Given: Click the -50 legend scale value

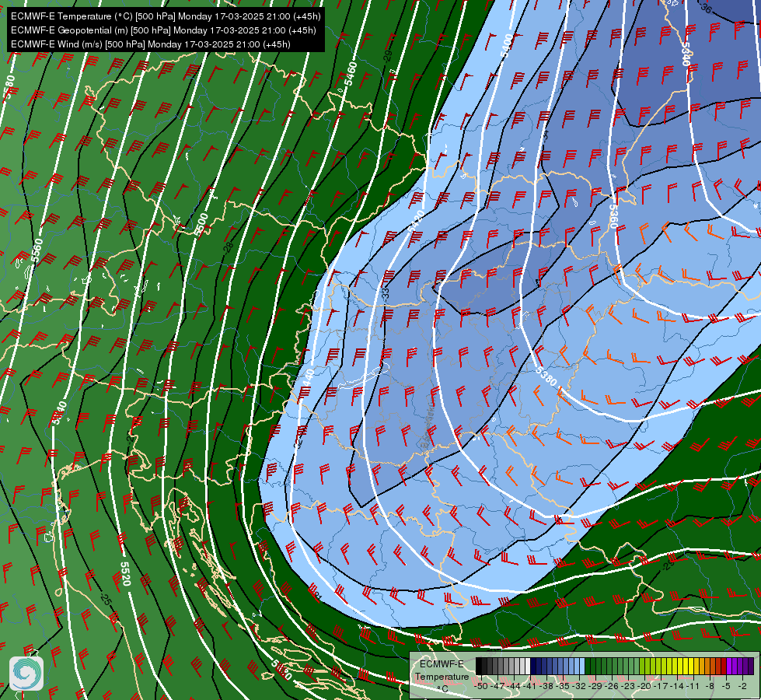Looking at the screenshot, I should coord(481,686).
